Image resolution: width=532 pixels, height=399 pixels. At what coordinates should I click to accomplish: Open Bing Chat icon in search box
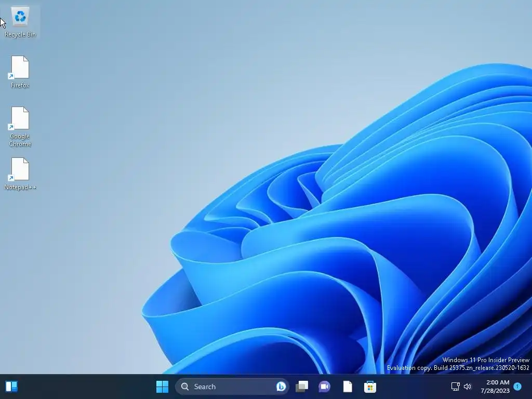coord(281,387)
